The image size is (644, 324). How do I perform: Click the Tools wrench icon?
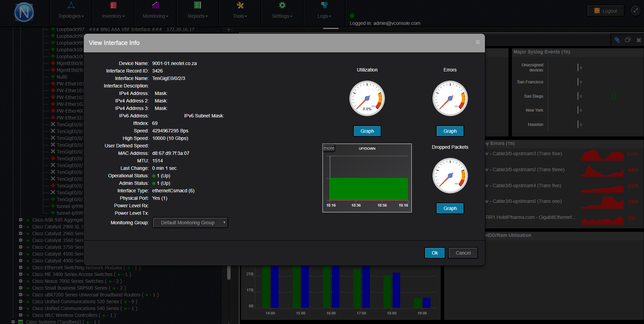pos(240,5)
